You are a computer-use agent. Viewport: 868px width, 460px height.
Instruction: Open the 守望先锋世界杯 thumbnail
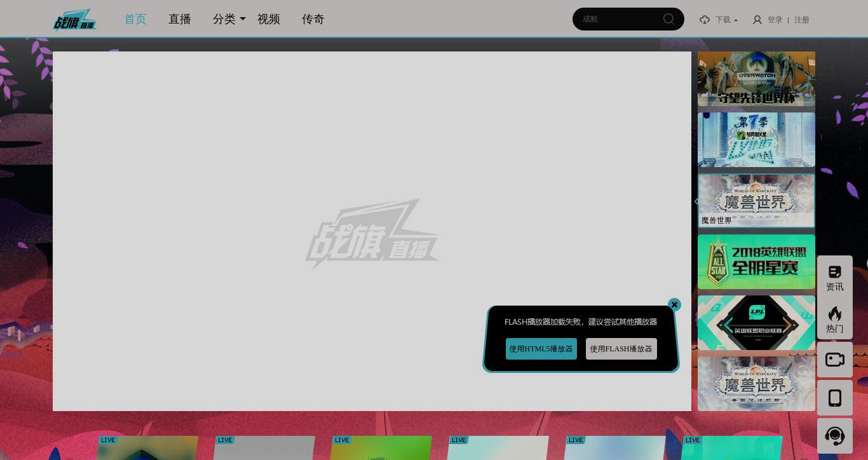tap(756, 79)
